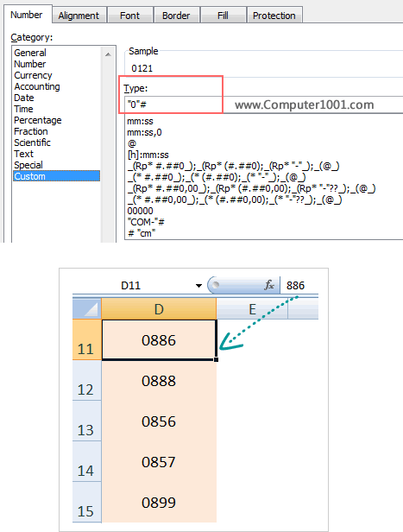Screen dimensions: 403x532
Task: Select column D header
Action: [159, 309]
